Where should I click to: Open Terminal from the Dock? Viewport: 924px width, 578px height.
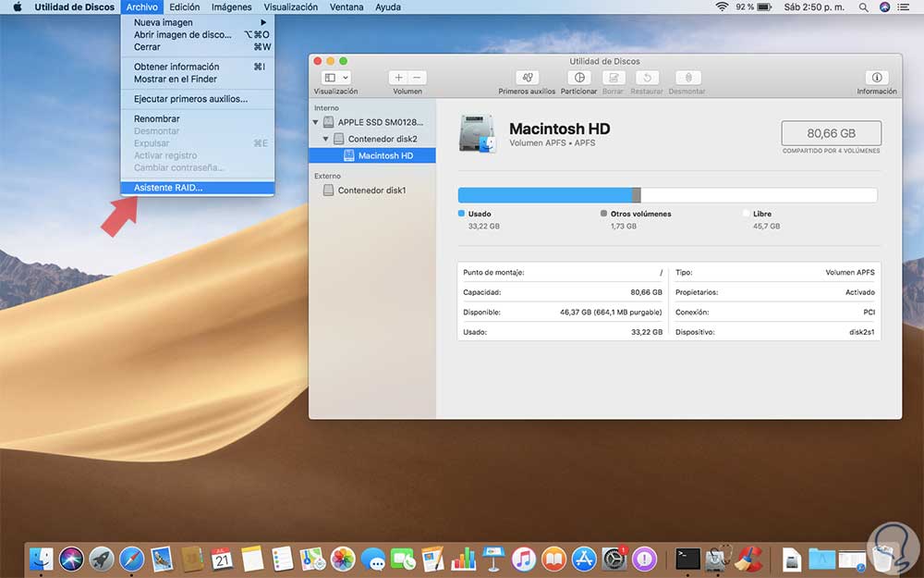(687, 559)
